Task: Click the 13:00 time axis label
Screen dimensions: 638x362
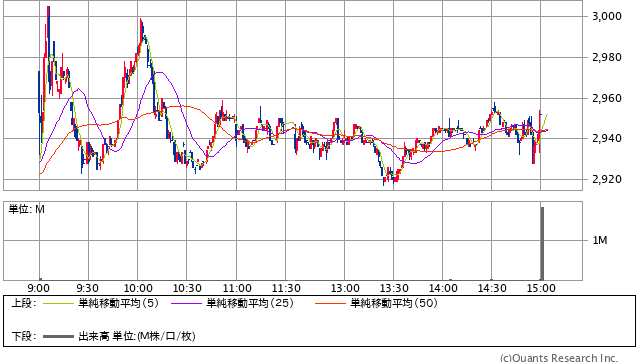Action: point(345,288)
